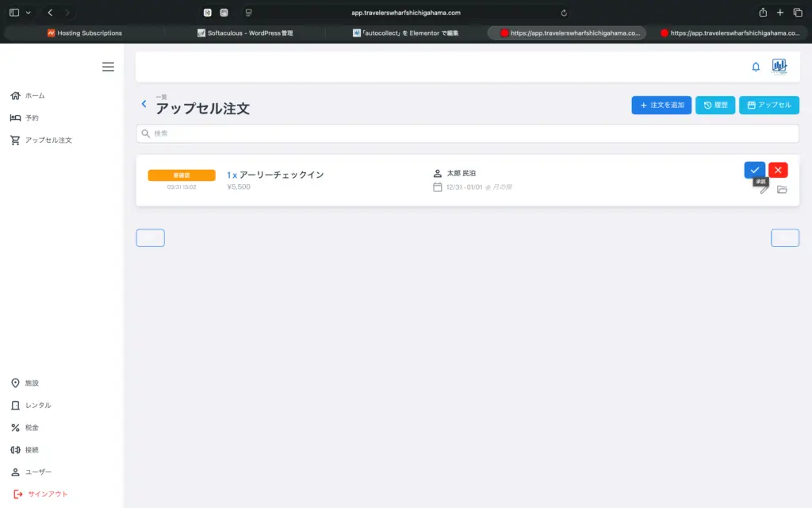Open the Safari tab overview
Screen dimensions: 812x508
[798, 13]
